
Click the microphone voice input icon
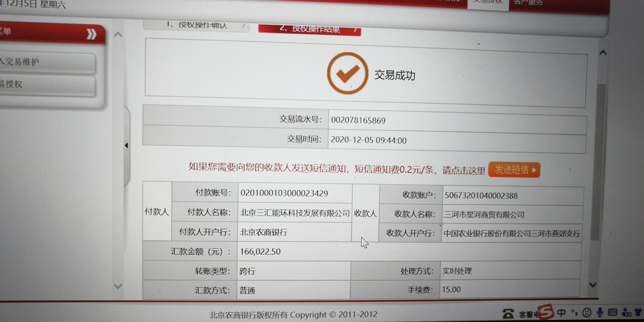click(x=600, y=313)
